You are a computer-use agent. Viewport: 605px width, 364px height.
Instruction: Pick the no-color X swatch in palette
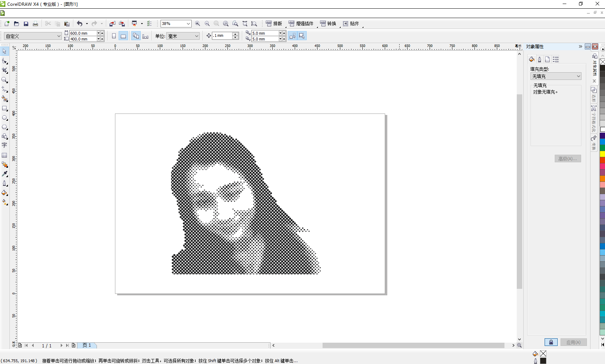point(602,62)
